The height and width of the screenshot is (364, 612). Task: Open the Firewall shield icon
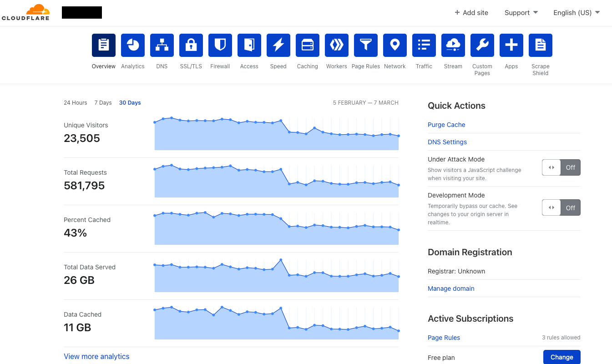tap(220, 45)
